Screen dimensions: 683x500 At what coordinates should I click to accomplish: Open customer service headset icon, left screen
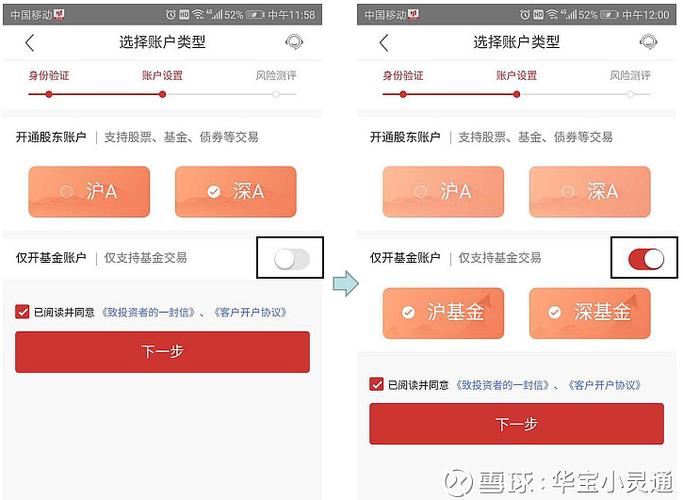294,42
